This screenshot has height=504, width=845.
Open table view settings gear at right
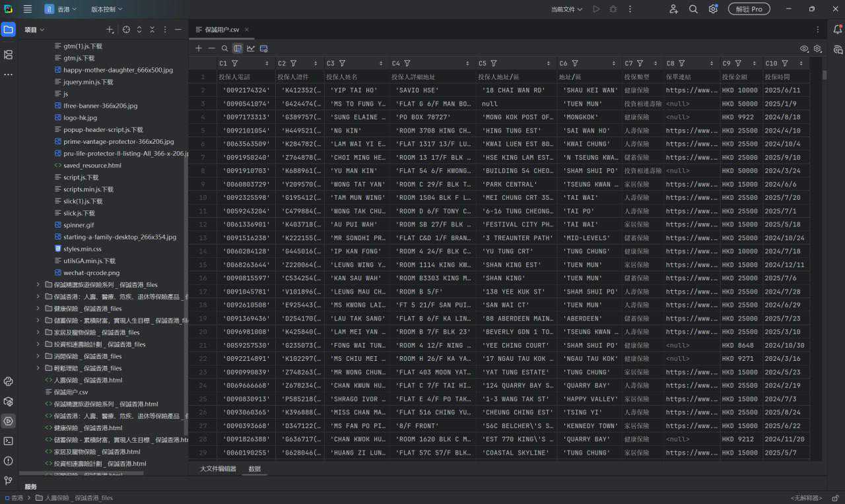[817, 48]
